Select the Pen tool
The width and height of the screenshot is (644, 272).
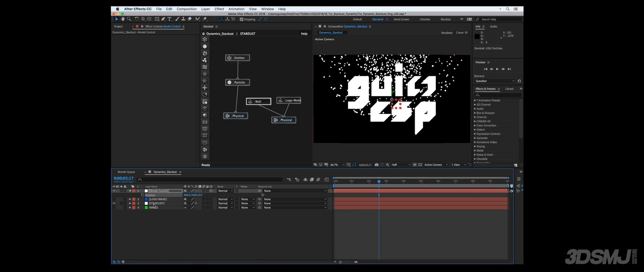click(x=163, y=19)
